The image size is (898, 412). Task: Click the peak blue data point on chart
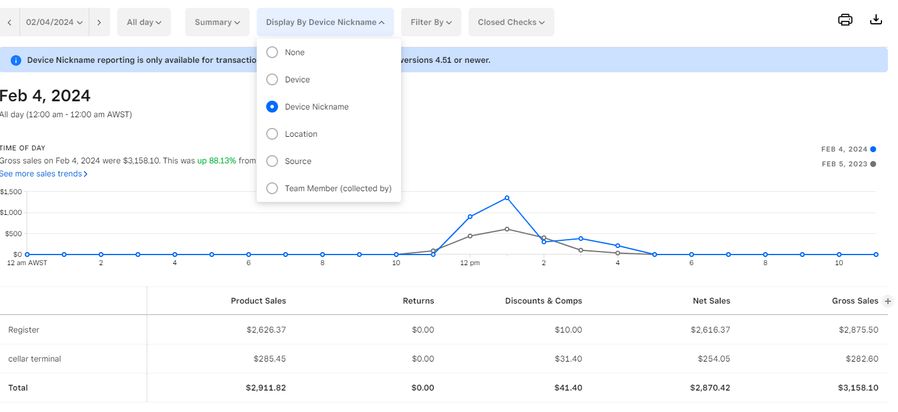[x=507, y=198]
